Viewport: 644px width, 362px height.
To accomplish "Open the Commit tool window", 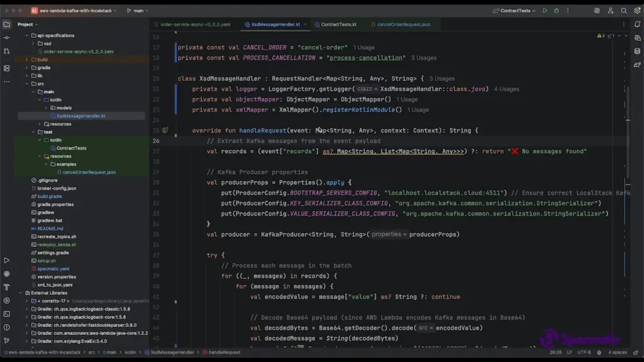I will point(7,38).
